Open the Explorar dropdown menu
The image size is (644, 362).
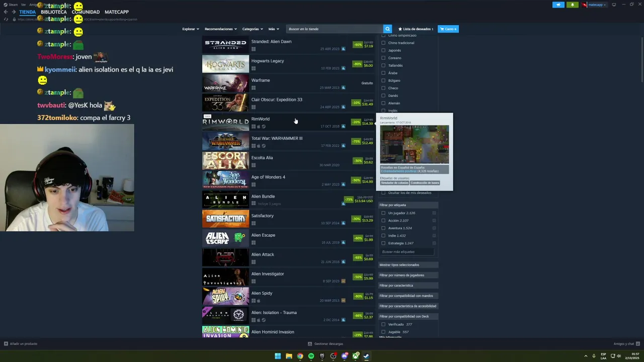(x=191, y=29)
